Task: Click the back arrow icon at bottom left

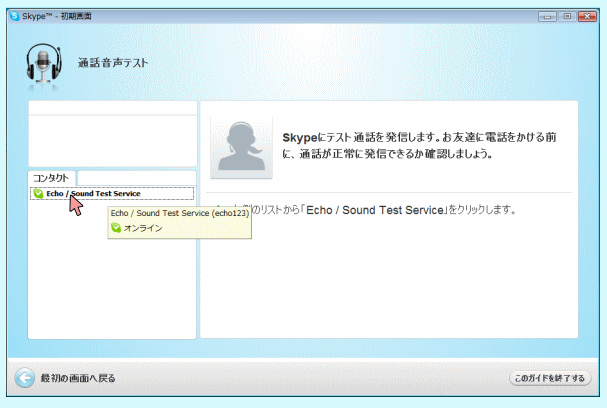Action: (25, 377)
